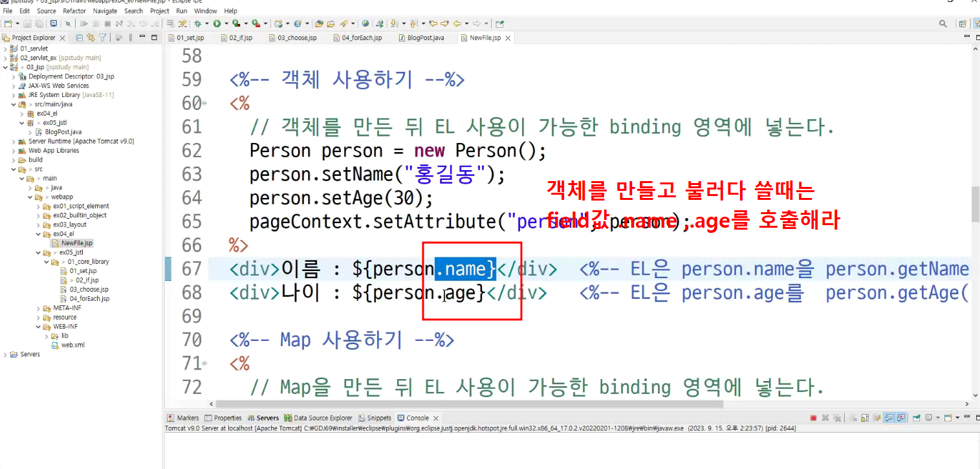Expand the 01_servlet project node

pos(6,49)
